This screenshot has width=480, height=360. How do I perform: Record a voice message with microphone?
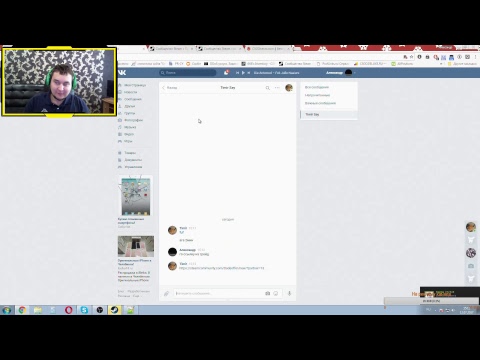click(289, 293)
